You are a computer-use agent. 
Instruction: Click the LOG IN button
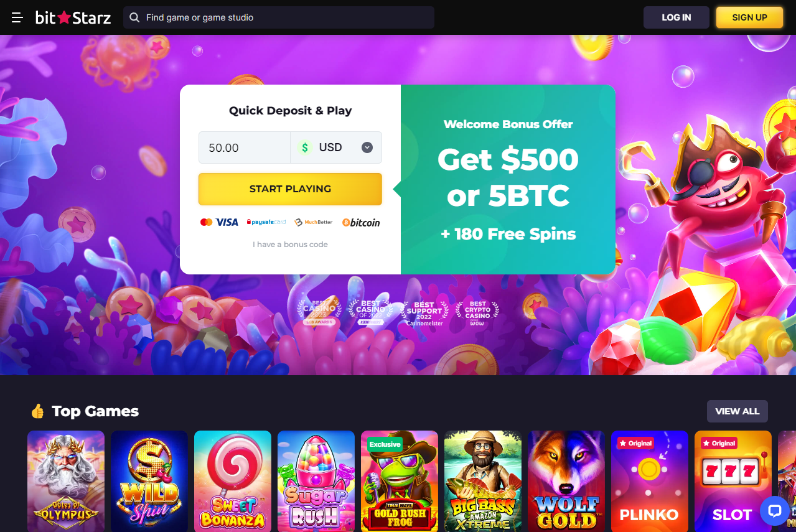(677, 17)
